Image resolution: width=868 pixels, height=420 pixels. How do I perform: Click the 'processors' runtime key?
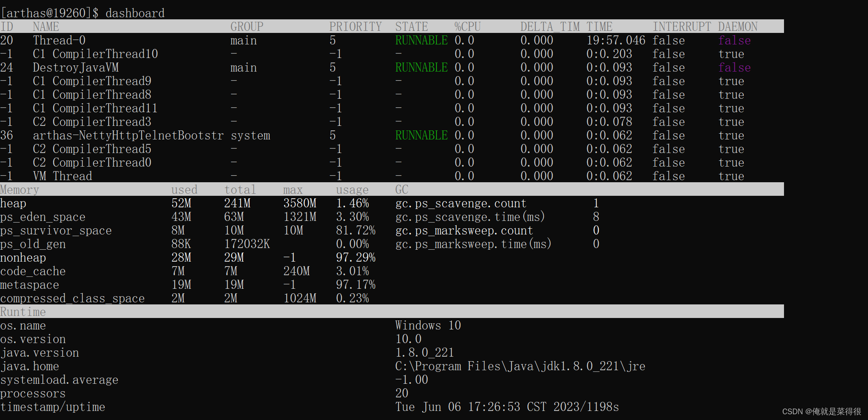click(33, 393)
